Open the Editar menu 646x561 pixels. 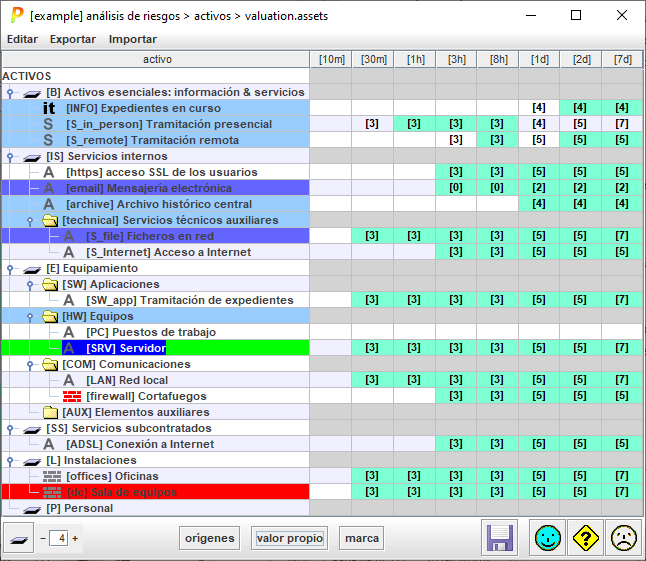23,39
